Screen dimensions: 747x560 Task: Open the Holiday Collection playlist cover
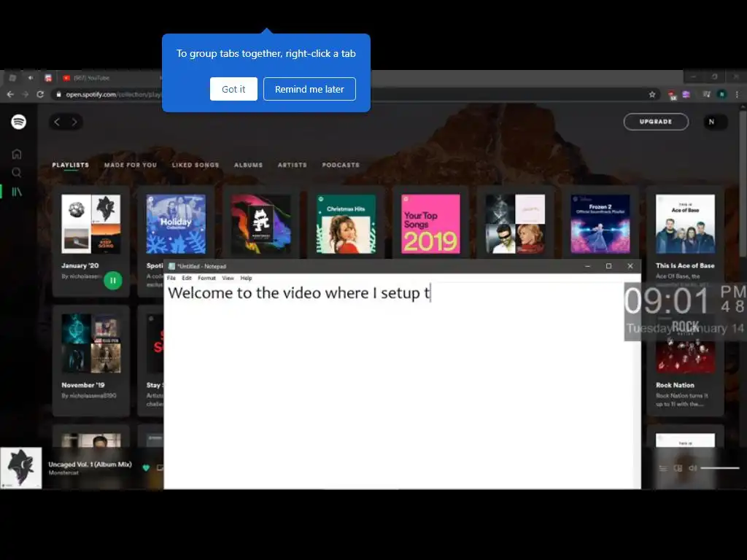click(x=176, y=224)
